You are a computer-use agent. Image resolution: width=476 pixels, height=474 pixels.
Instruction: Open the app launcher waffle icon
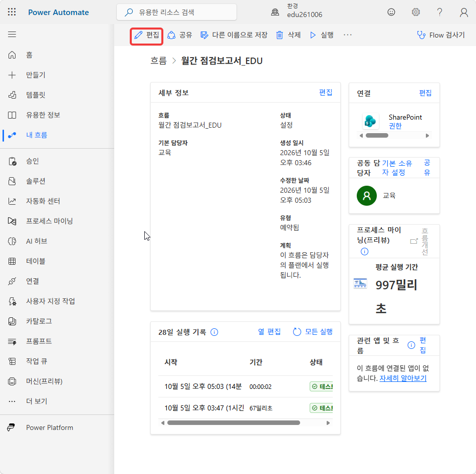click(12, 12)
